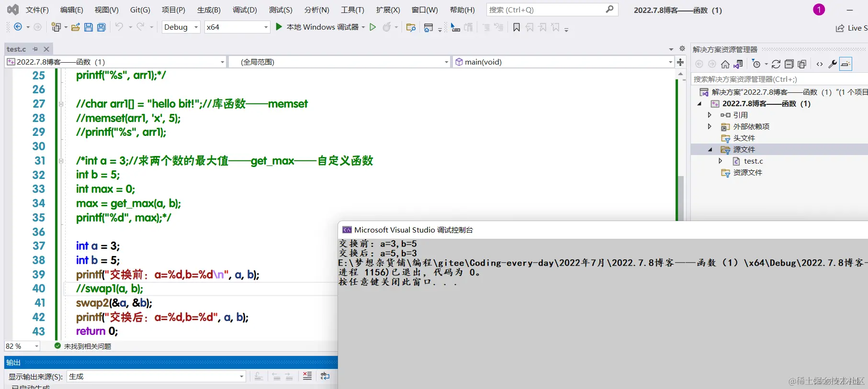868x389 pixels.
Task: Toggle pin on test.c tab
Action: [35, 49]
